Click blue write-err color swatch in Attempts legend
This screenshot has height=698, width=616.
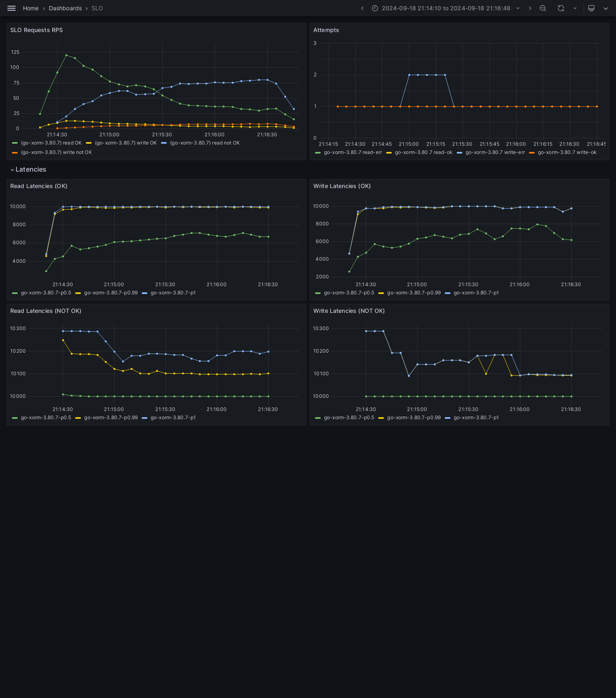pos(460,152)
